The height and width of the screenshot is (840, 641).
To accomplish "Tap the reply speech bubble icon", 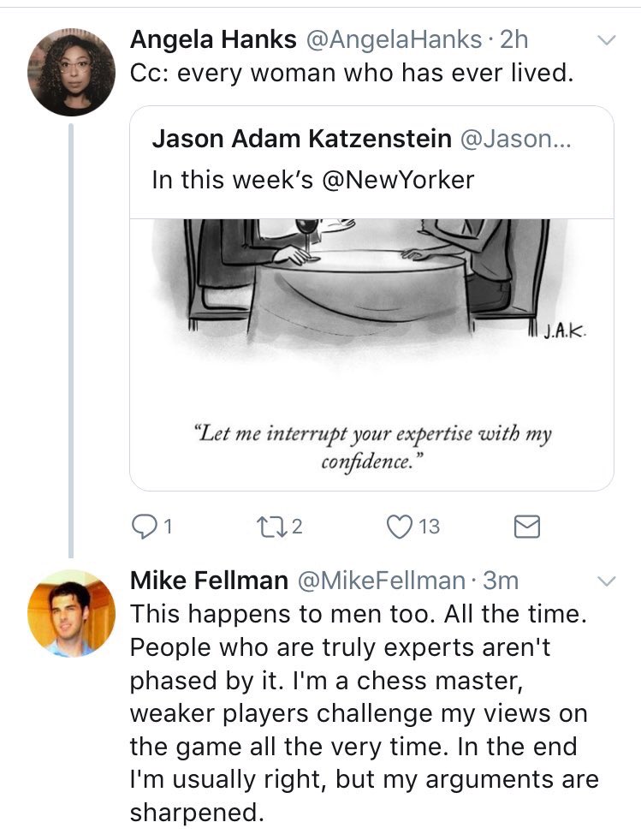I will pos(143,527).
